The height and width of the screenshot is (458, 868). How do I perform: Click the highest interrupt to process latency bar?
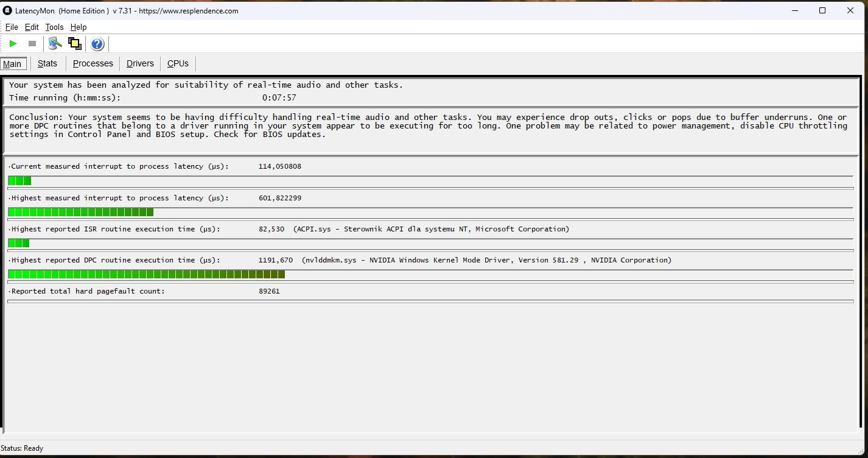point(80,212)
